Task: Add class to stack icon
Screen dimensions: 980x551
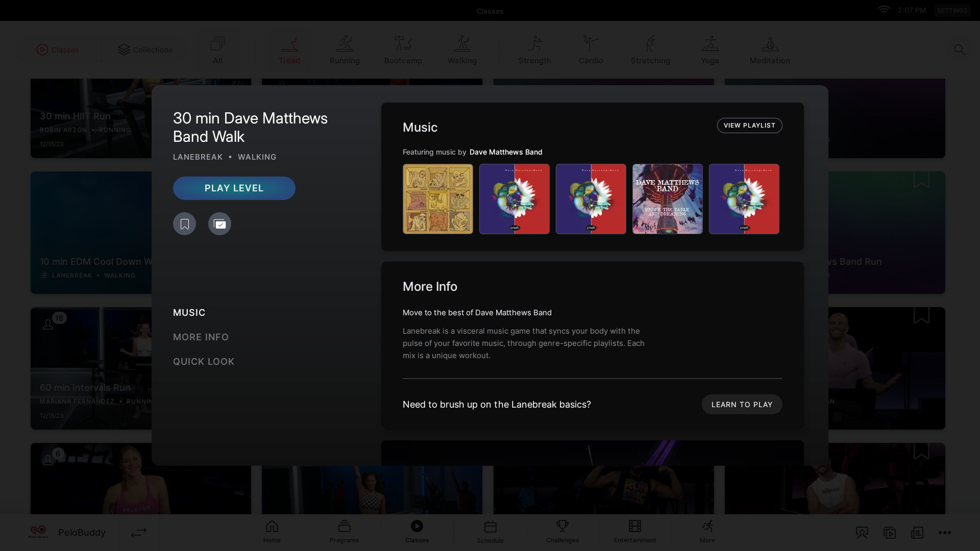Action: [x=219, y=224]
